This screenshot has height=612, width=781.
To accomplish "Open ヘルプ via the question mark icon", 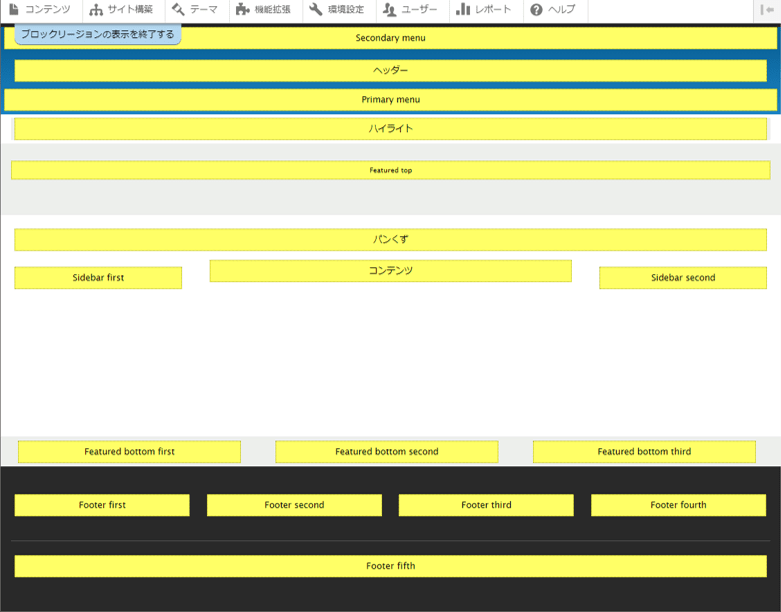I will (536, 10).
